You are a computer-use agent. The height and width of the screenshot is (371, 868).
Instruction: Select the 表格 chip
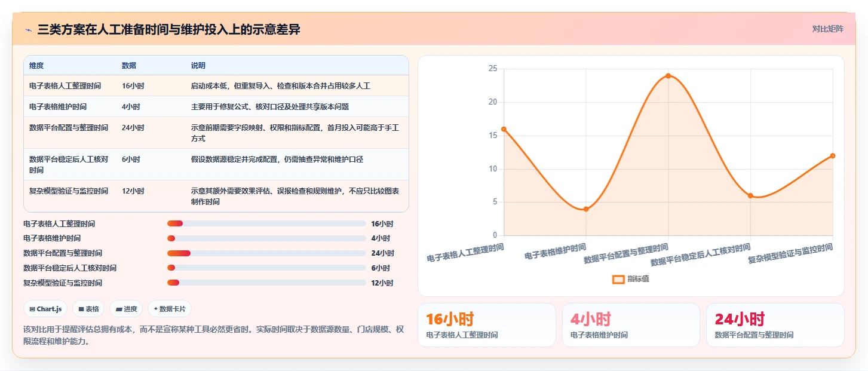coord(88,309)
